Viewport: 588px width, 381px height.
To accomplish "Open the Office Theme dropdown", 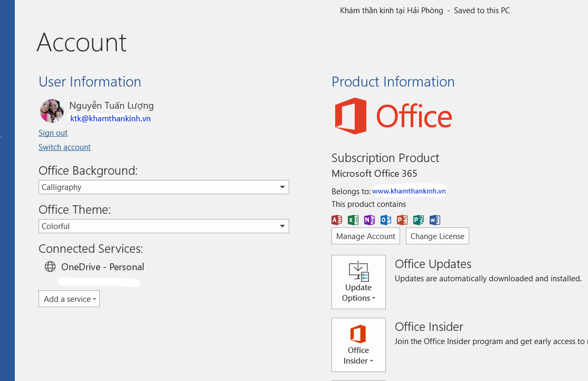I will (164, 226).
